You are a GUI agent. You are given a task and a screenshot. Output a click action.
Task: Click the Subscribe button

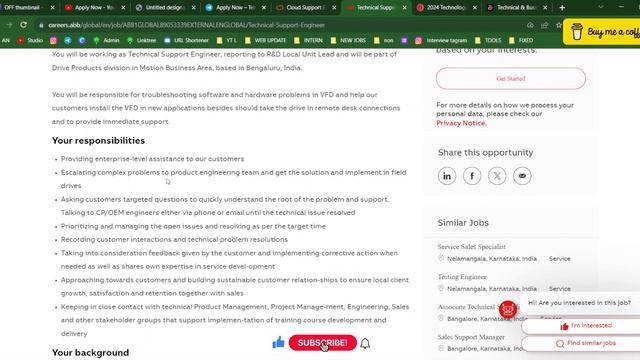(322, 343)
